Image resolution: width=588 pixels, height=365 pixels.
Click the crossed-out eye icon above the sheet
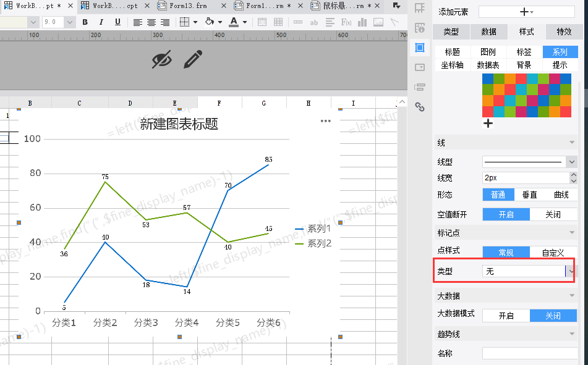[161, 59]
